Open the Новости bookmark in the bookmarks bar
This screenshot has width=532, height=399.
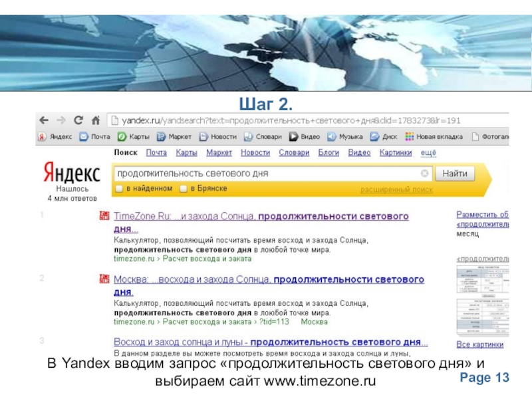point(218,136)
